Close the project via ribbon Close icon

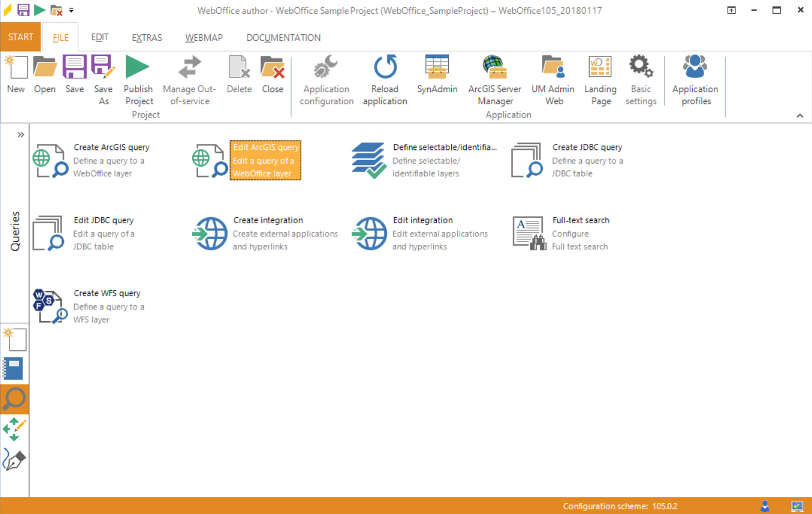tap(272, 67)
